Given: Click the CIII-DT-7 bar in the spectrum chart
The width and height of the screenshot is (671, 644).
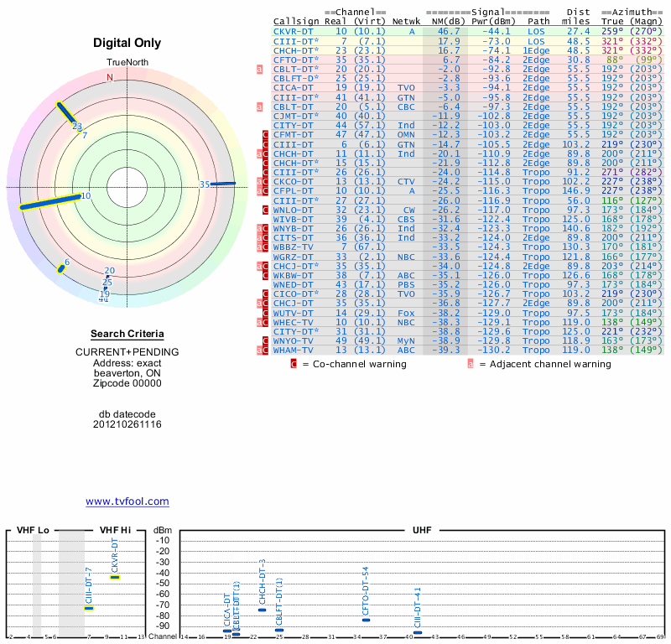Looking at the screenshot, I should (x=89, y=608).
